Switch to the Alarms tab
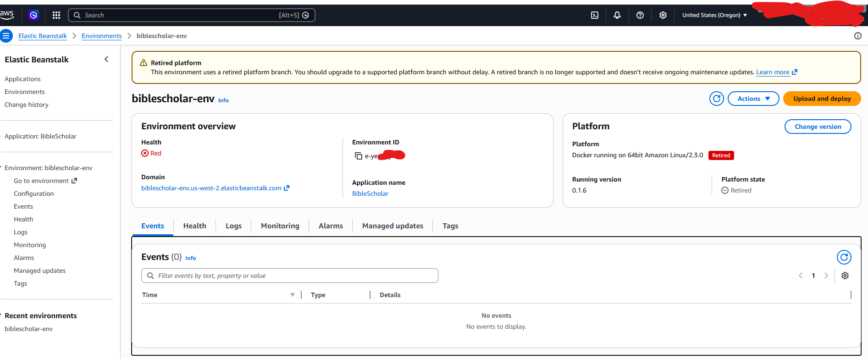 pyautogui.click(x=331, y=226)
